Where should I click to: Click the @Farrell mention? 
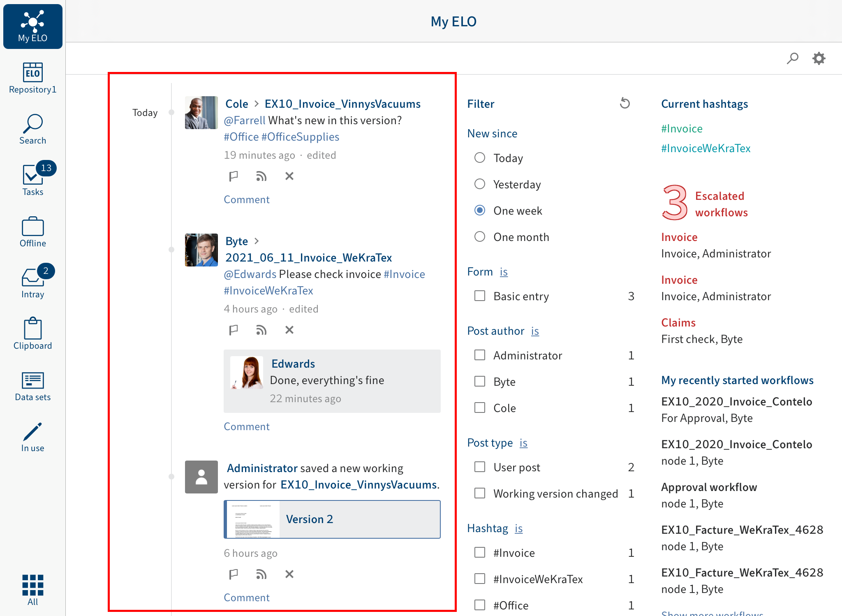(245, 120)
